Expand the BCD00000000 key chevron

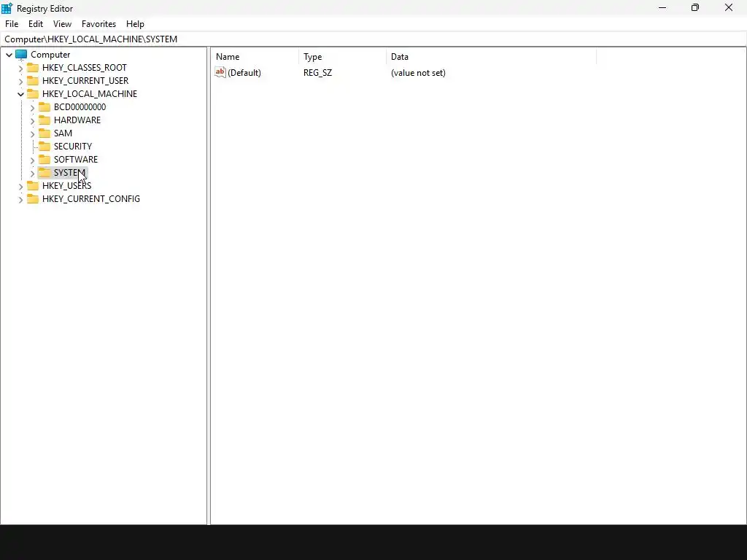click(x=32, y=108)
